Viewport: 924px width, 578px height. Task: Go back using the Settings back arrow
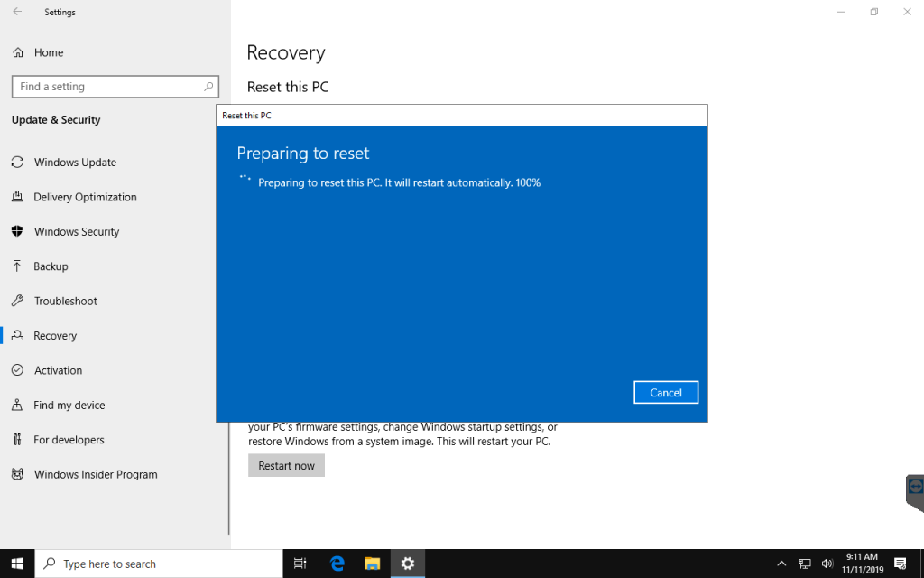(x=18, y=12)
